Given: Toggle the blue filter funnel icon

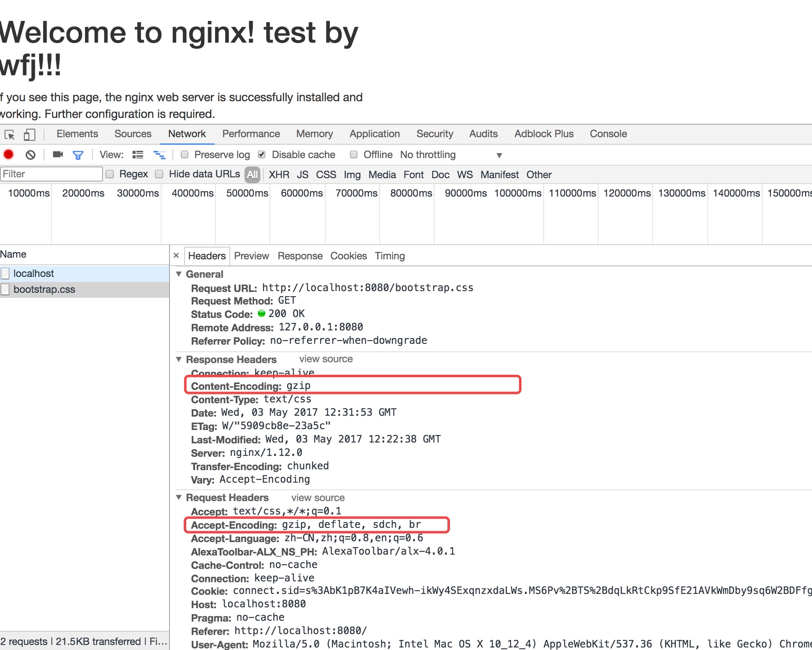Looking at the screenshot, I should [78, 155].
